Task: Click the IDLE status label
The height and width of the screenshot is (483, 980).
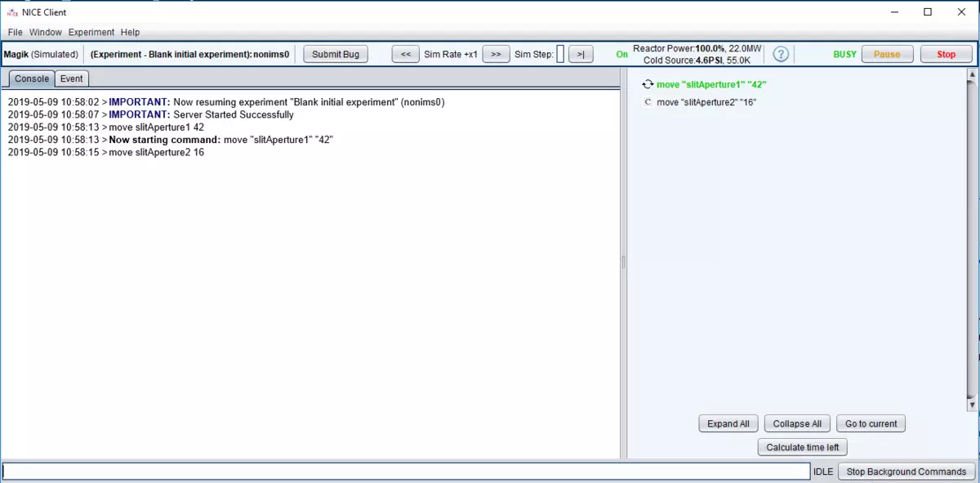Action: (x=823, y=472)
